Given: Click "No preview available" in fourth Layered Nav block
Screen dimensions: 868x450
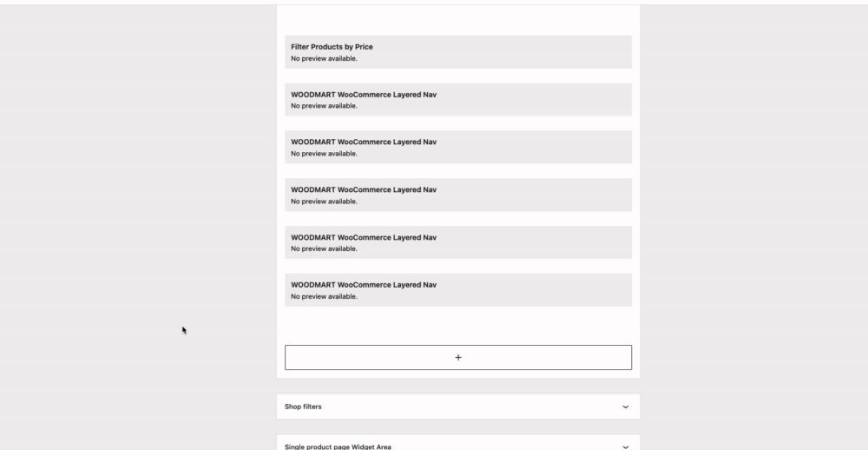Looking at the screenshot, I should (x=324, y=248).
